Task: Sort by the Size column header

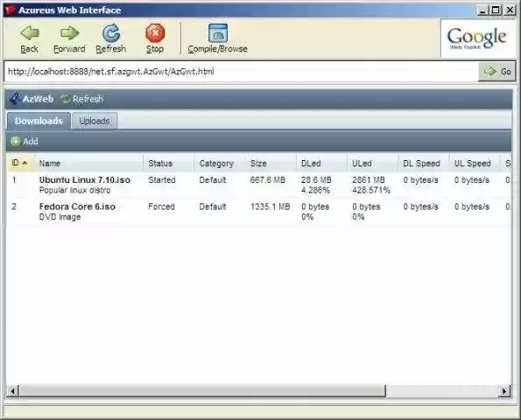Action: 271,163
